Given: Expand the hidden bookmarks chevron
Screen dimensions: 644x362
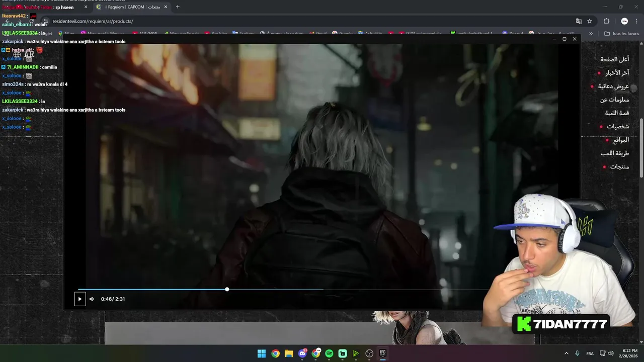Looking at the screenshot, I should (591, 34).
